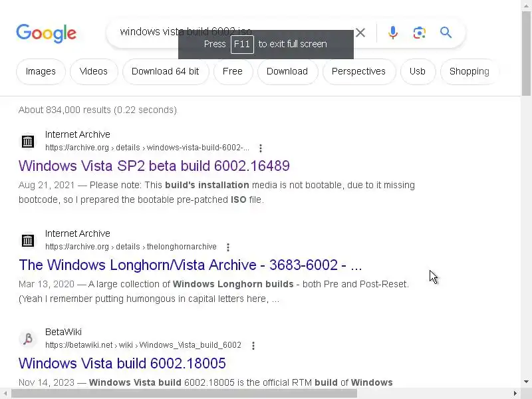Open Google Lens image search icon
This screenshot has height=399, width=532.
click(420, 33)
